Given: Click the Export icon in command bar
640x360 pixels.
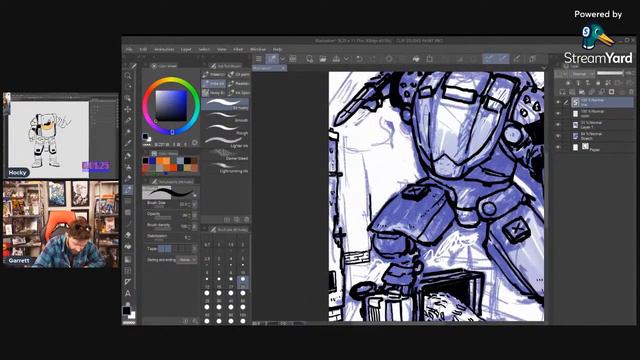Looking at the screenshot, I should pyautogui.click(x=336, y=59).
